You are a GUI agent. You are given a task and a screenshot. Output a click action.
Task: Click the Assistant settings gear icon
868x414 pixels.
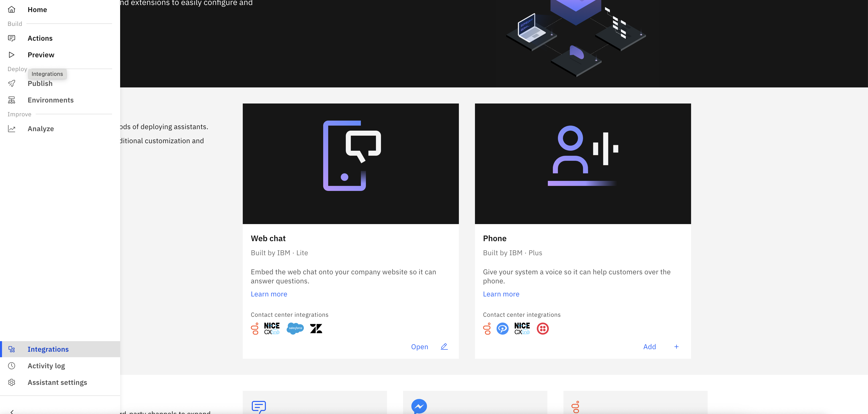[12, 382]
